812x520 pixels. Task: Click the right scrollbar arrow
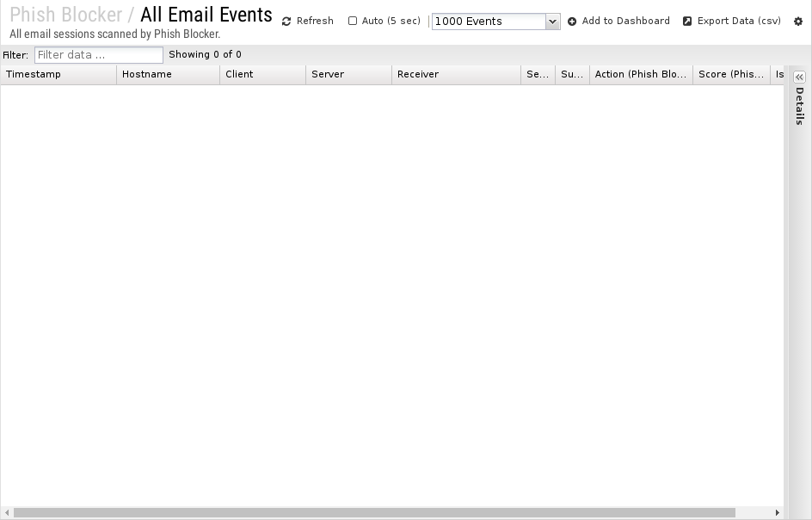778,513
